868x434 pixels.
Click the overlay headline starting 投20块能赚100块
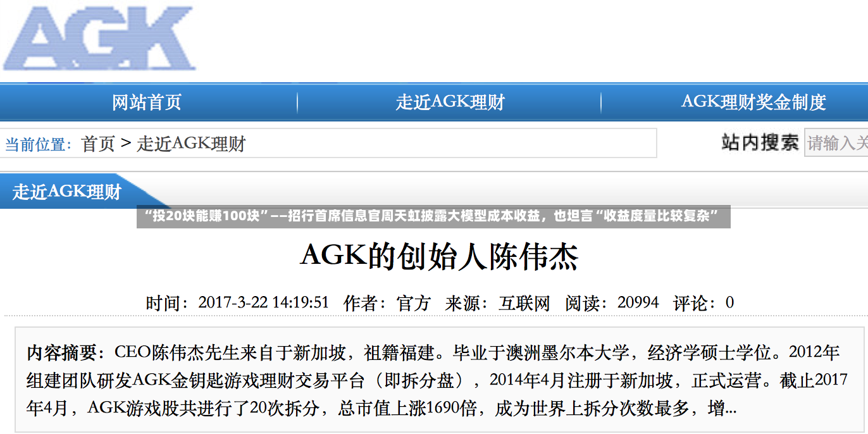433,216
